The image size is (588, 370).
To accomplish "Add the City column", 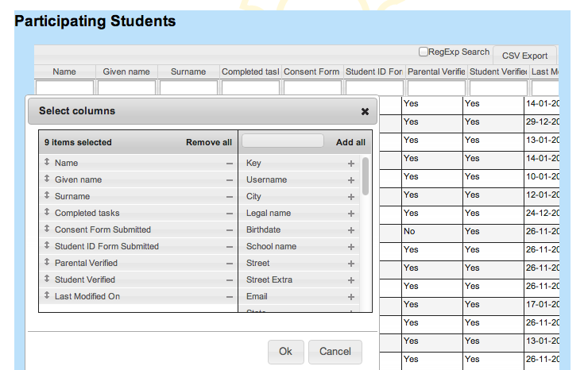I will 350,196.
